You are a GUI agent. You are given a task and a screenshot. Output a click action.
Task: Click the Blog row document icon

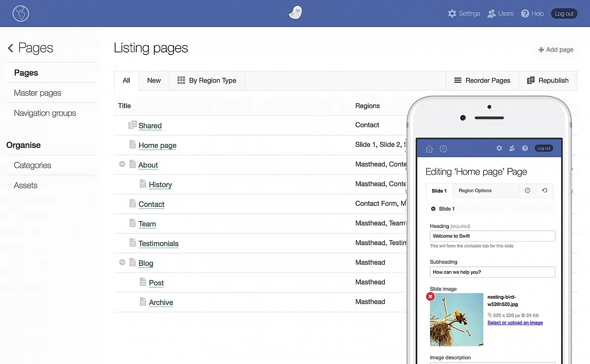pos(132,262)
